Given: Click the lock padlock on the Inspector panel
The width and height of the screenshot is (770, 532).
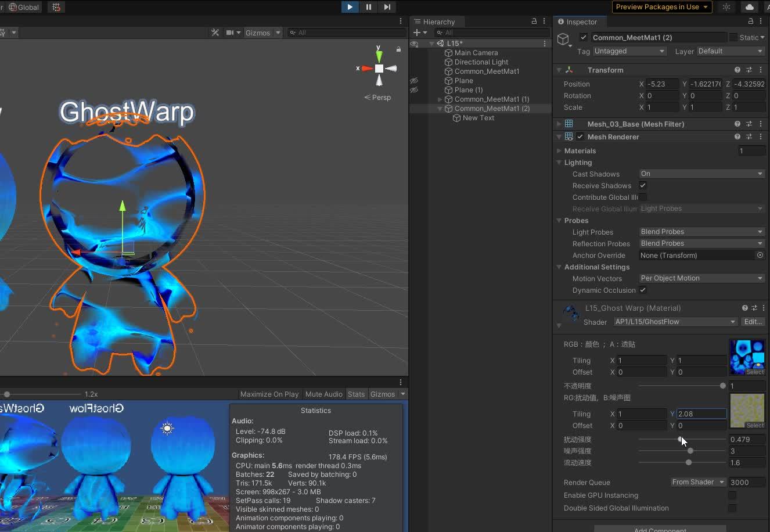Looking at the screenshot, I should tap(750, 21).
